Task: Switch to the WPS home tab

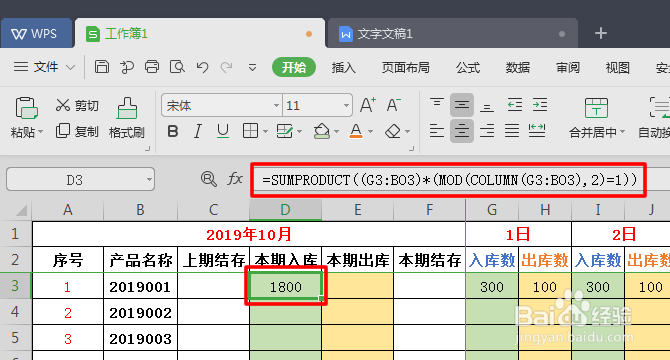Action: coord(36,33)
